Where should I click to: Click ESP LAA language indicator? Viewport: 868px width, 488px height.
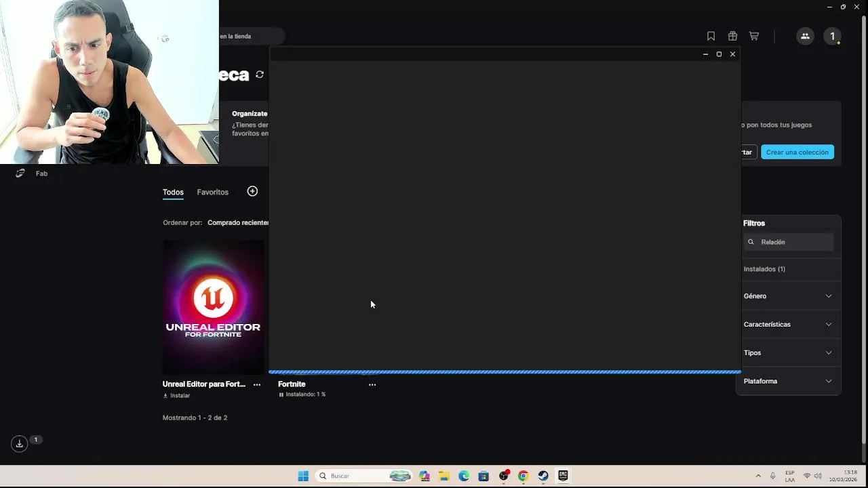[x=790, y=476]
